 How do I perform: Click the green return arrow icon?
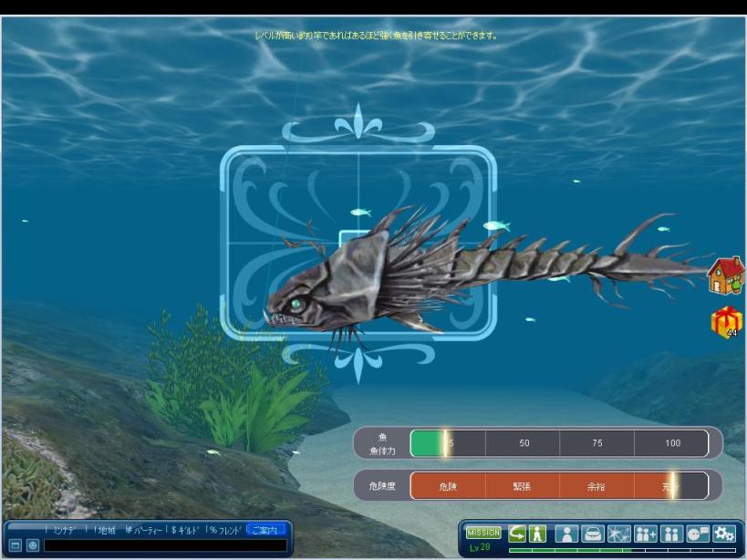click(x=517, y=534)
